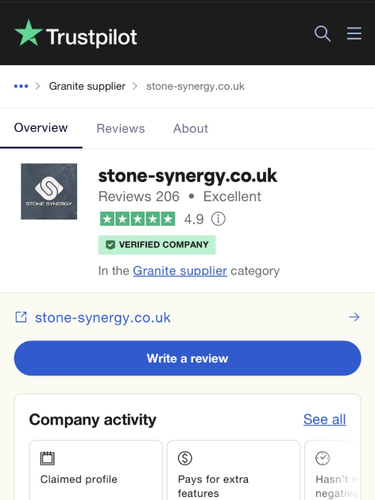Click the right arrow next to website link
Screen dimensions: 375x500
coord(354,317)
